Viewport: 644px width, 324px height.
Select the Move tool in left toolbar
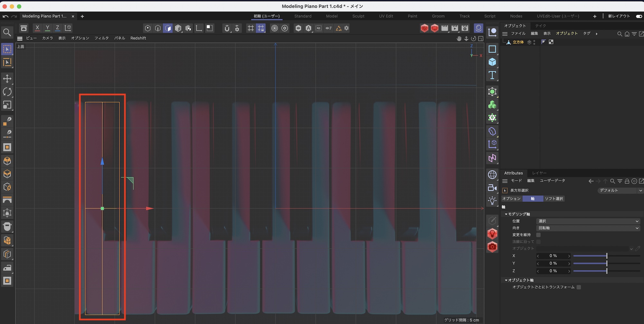coord(7,78)
